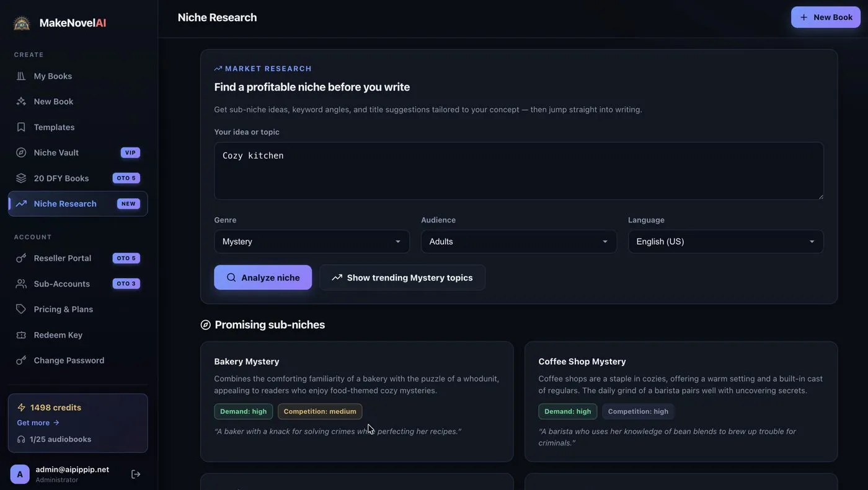Screen dimensions: 868x490
Task: Open Change Password page
Action: (x=78, y=361)
